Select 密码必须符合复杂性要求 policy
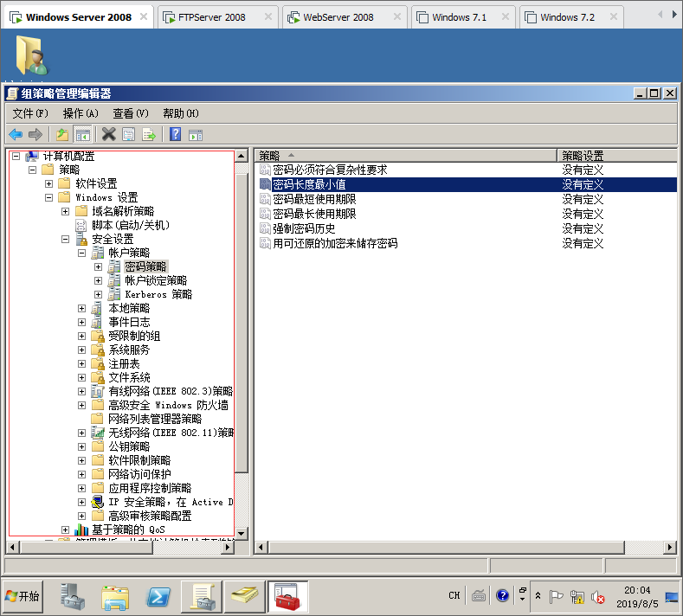683x616 pixels. coord(330,170)
